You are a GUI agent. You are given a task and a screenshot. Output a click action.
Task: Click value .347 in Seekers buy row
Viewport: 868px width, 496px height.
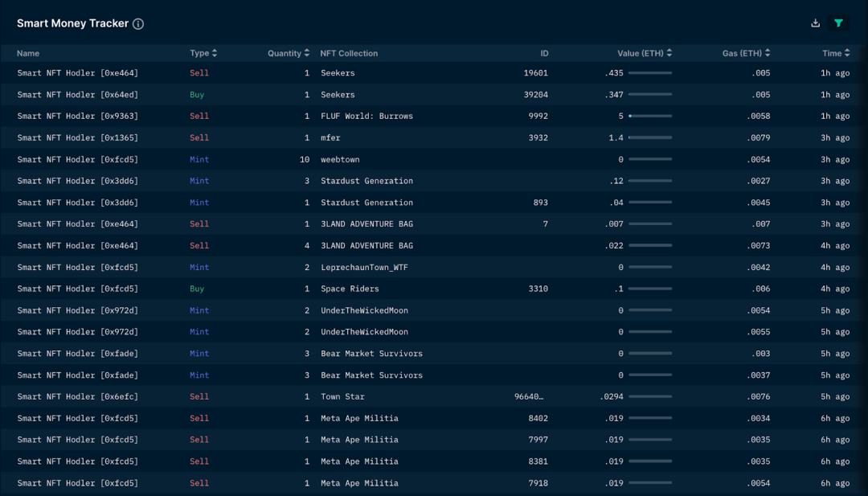click(x=614, y=95)
